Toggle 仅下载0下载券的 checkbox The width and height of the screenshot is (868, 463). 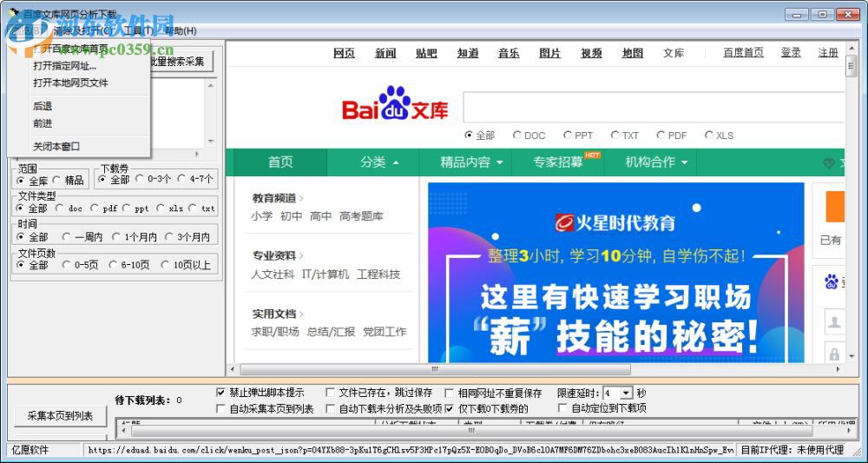pyautogui.click(x=449, y=409)
